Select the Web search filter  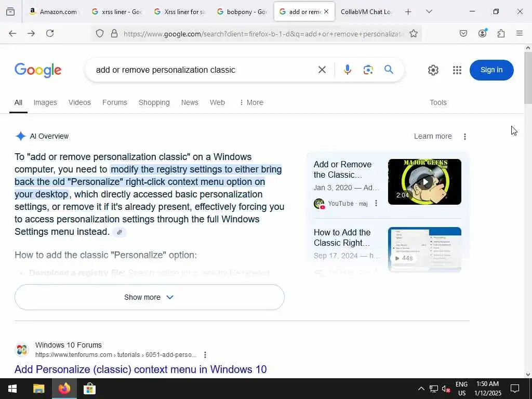tap(217, 102)
